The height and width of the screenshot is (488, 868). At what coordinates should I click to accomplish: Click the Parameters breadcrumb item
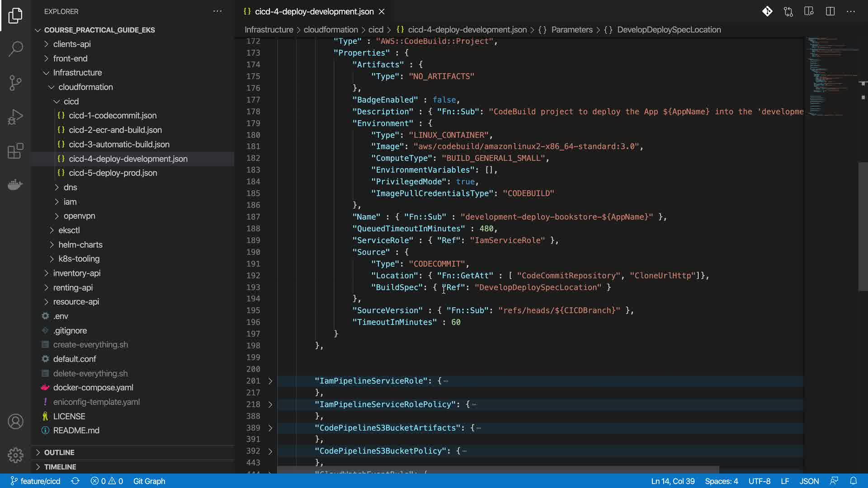(x=571, y=29)
